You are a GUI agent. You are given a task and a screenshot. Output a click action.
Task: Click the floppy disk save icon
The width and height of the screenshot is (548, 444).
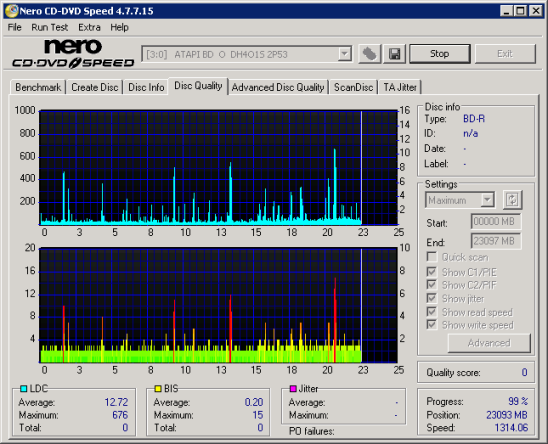point(395,54)
